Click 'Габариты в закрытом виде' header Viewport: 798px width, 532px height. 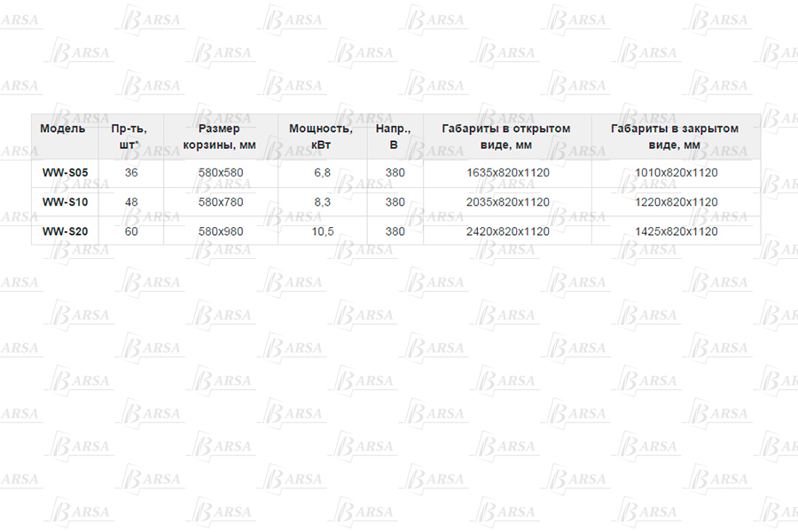(675, 137)
